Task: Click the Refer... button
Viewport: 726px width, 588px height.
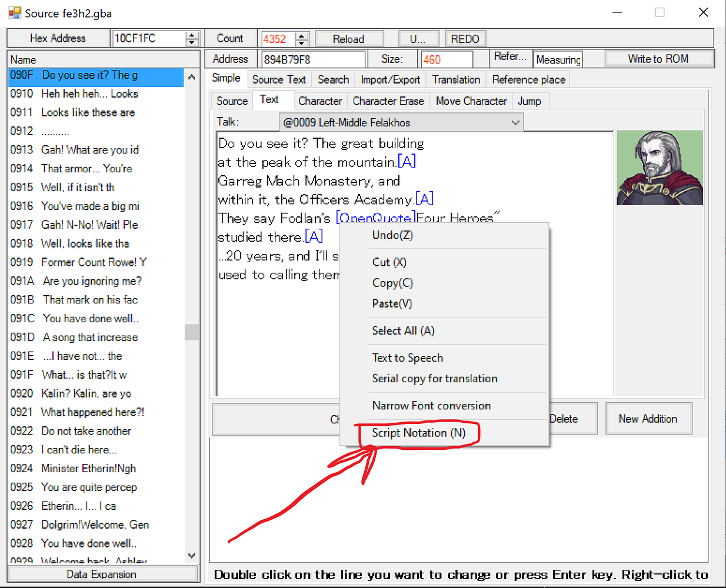Action: click(511, 57)
